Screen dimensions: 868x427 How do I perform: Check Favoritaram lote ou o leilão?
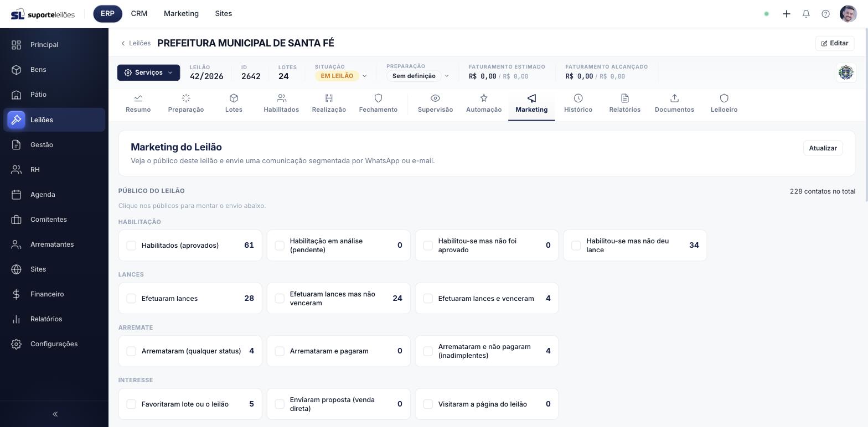[131, 404]
